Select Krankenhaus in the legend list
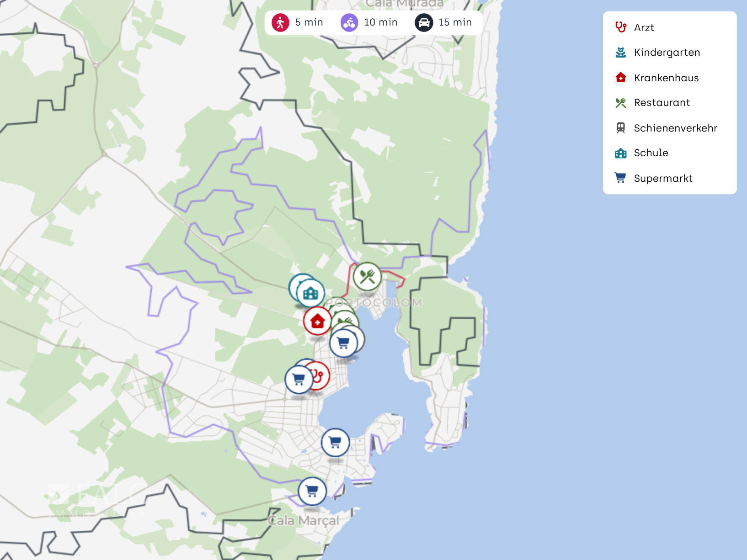 [666, 78]
